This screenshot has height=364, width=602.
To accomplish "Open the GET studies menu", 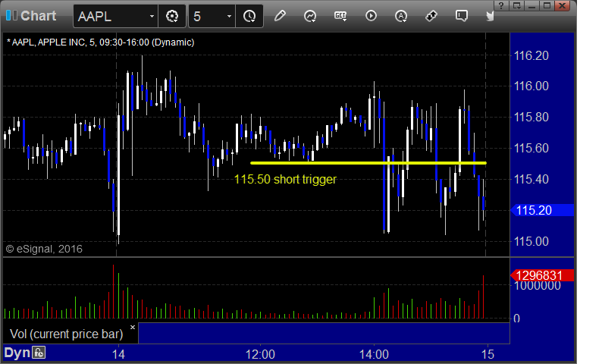I will [340, 16].
